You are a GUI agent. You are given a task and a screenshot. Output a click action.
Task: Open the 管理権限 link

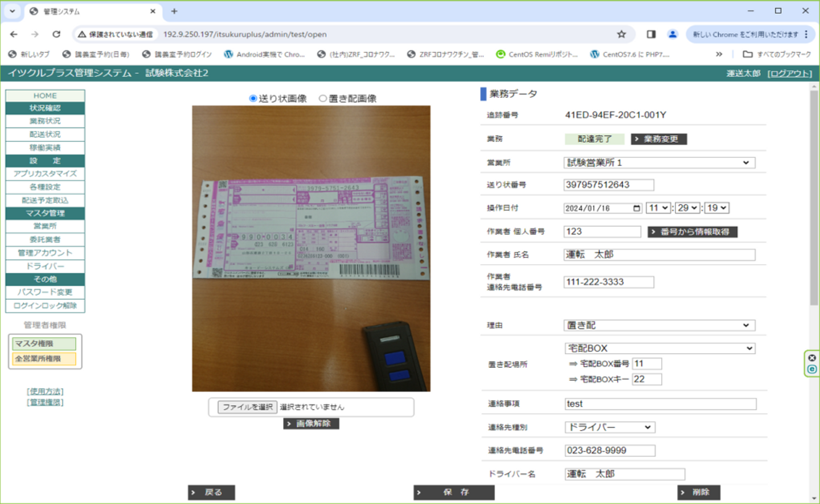(45, 402)
